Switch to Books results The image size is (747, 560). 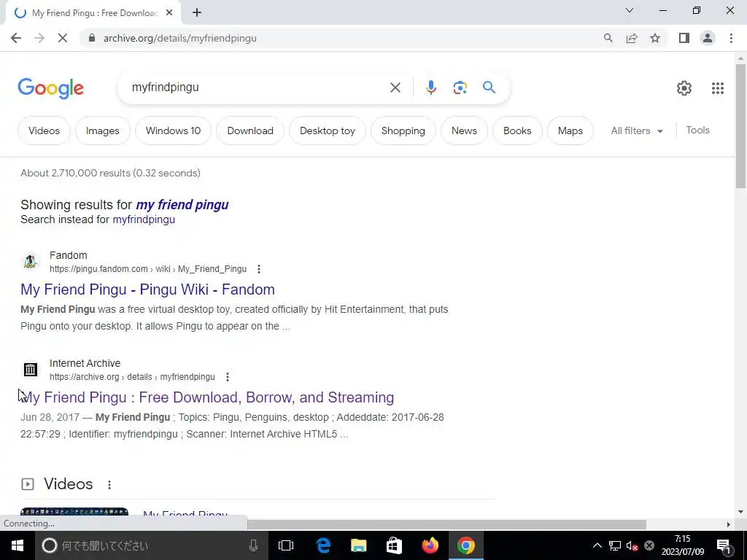coord(517,131)
